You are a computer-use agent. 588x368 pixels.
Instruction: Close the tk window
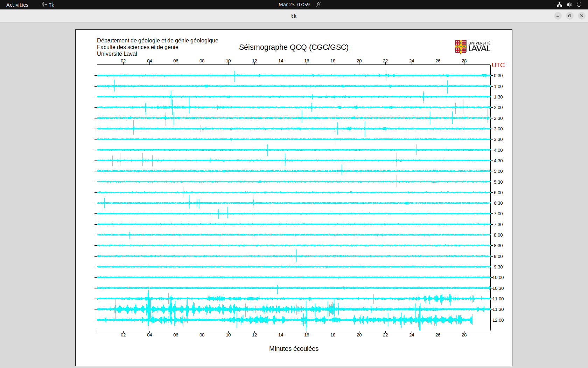(582, 16)
